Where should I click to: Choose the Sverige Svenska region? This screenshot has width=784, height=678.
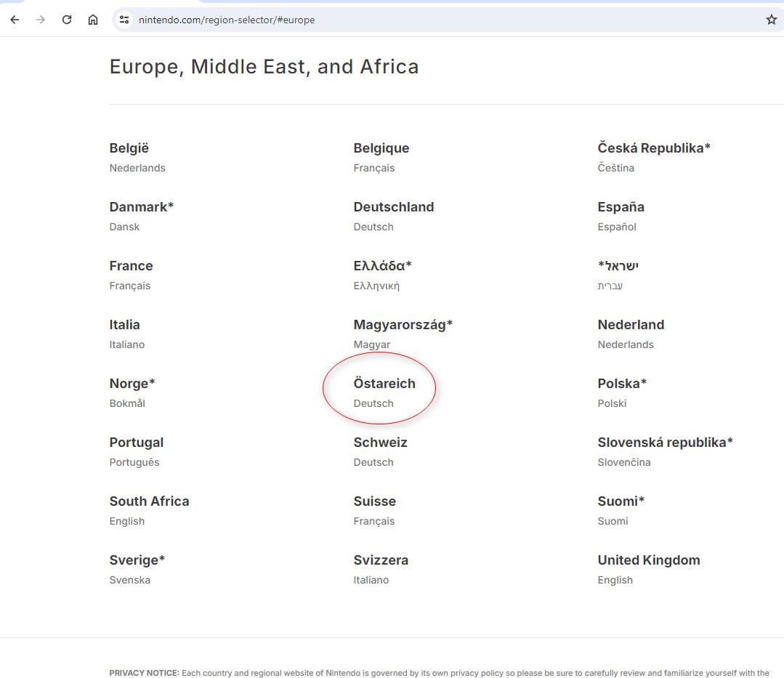tap(137, 569)
